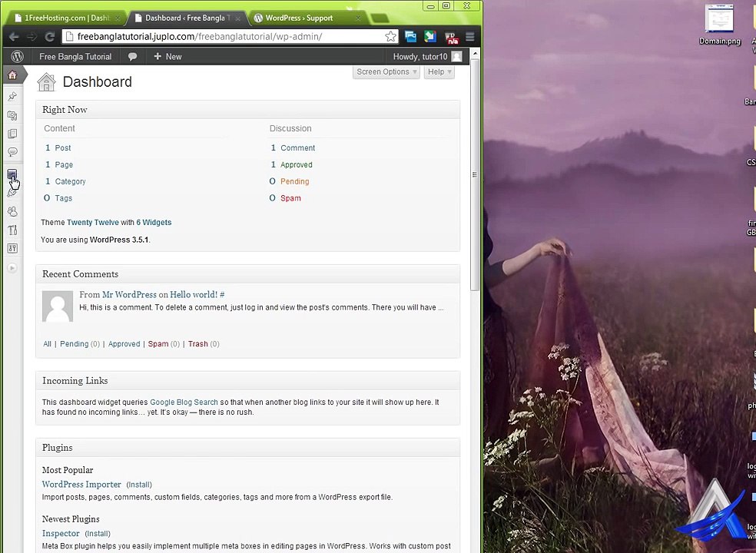Click the PR n/a extension icon
The width and height of the screenshot is (756, 553).
click(451, 38)
